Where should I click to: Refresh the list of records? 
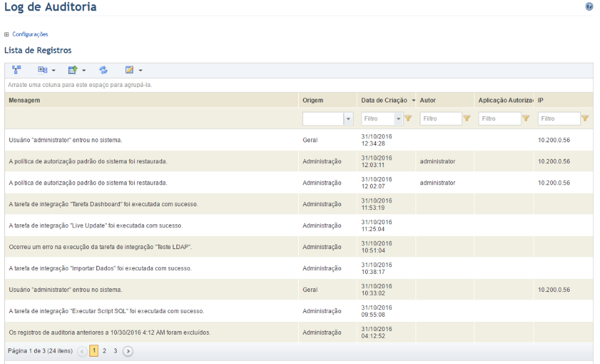click(x=103, y=70)
